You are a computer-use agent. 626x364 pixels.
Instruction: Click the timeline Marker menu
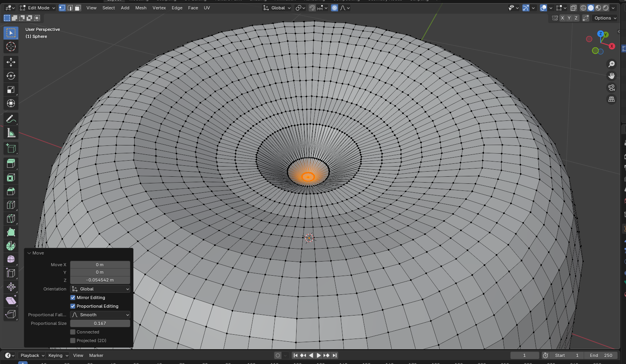click(96, 355)
